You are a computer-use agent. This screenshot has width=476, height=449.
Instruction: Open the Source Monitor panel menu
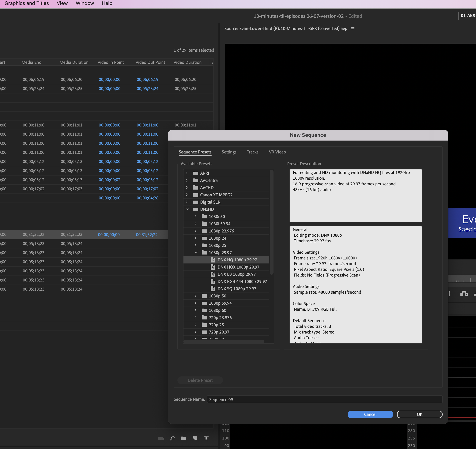(x=353, y=28)
